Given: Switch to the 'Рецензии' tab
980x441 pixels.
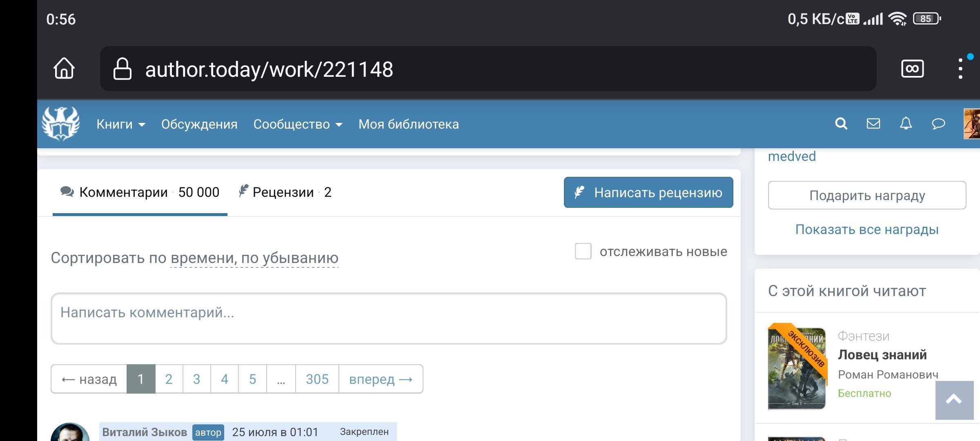Looking at the screenshot, I should 285,192.
